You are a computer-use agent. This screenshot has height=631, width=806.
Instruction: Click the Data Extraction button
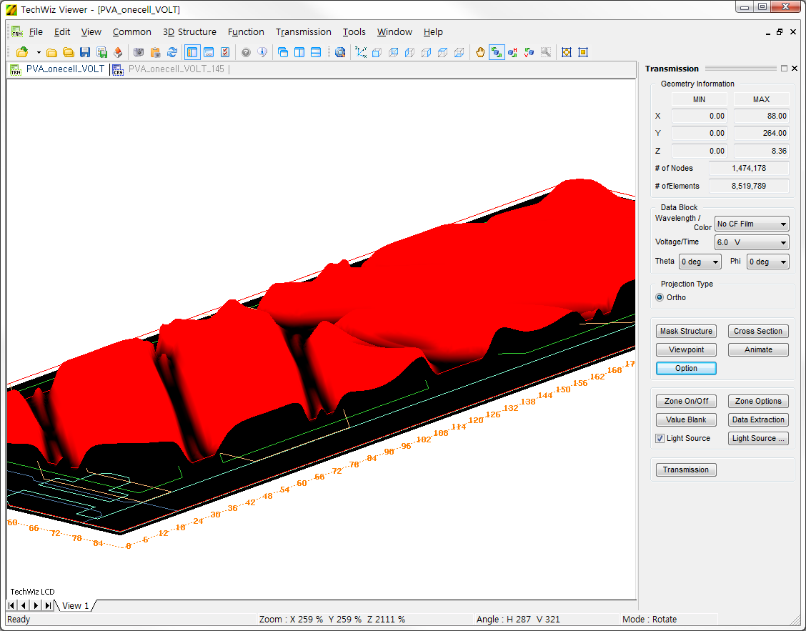pyautogui.click(x=758, y=420)
